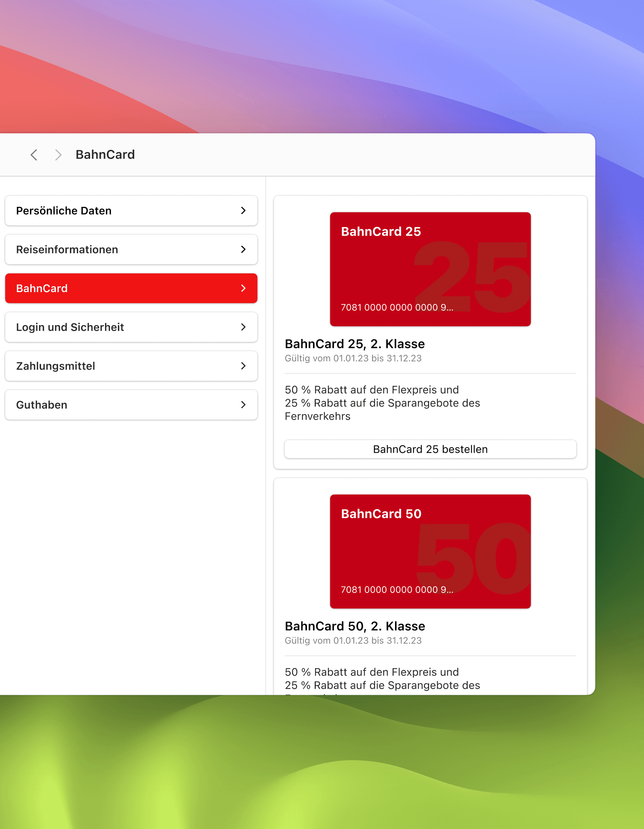Click the BahnCard 25 card number
Viewport: 644px width, 829px height.
click(x=397, y=307)
